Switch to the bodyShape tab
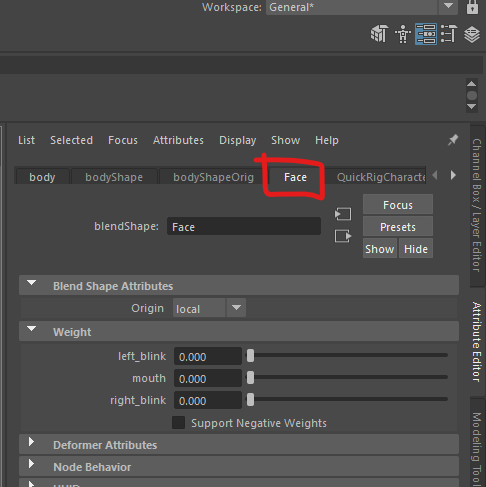The image size is (486, 487). click(x=114, y=177)
